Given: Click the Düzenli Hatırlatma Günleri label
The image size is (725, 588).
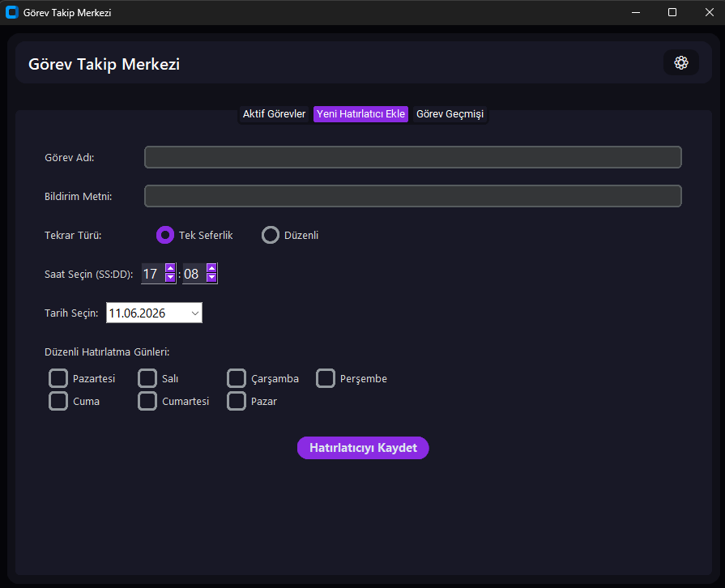Looking at the screenshot, I should [x=107, y=352].
